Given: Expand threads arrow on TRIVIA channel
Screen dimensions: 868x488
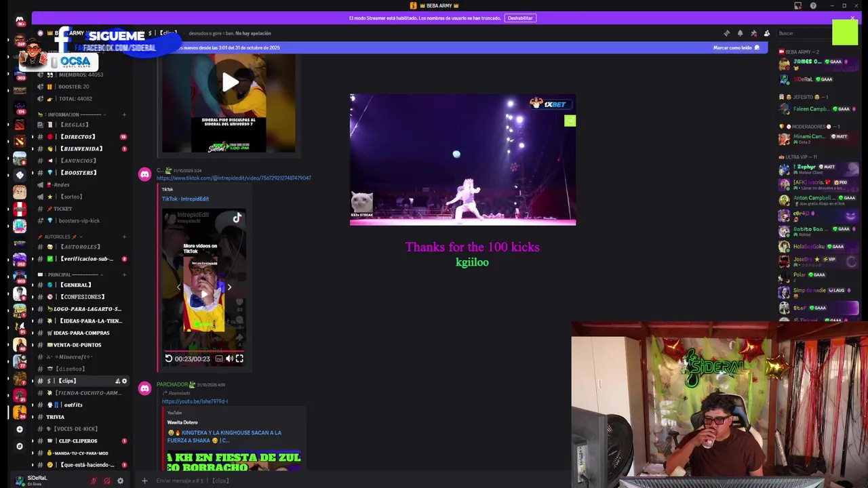Looking at the screenshot, I should (33, 417).
